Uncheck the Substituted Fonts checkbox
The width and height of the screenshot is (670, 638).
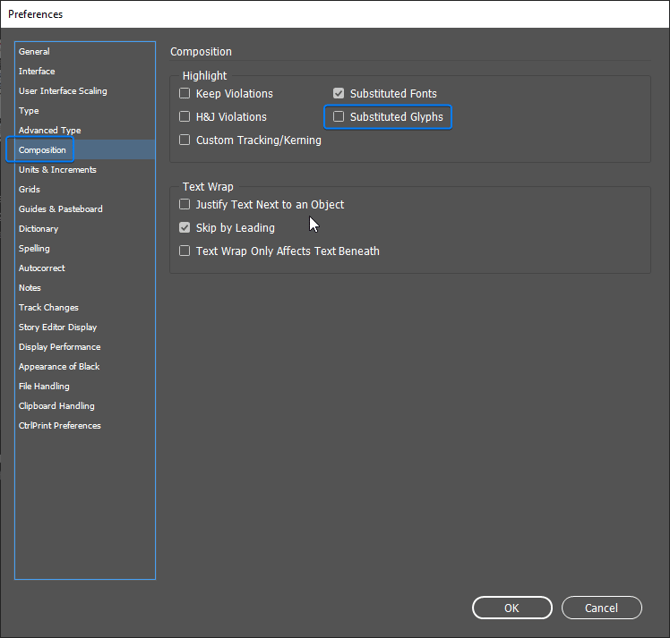[339, 94]
